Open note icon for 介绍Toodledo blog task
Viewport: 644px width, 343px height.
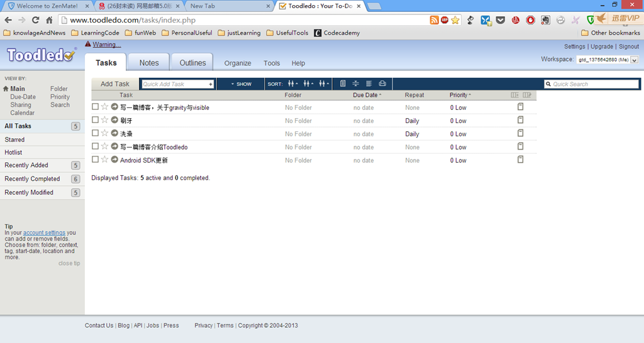click(520, 146)
